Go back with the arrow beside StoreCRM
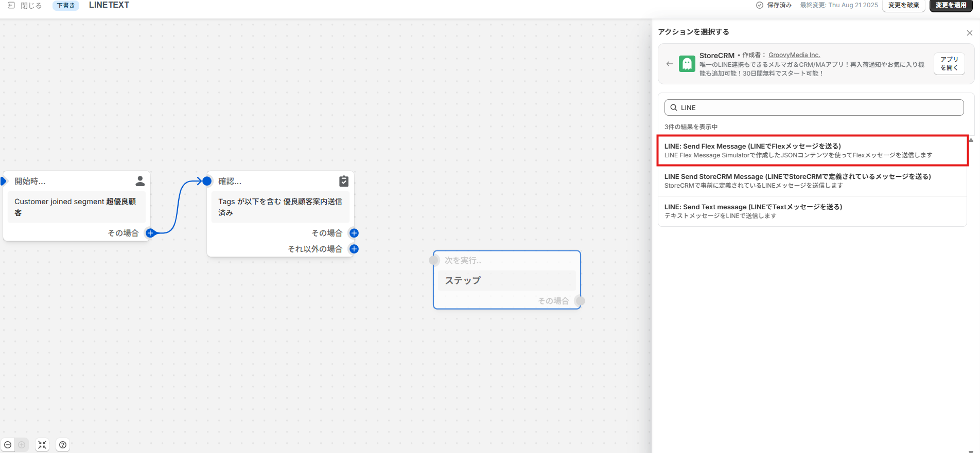This screenshot has height=453, width=980. 670,64
